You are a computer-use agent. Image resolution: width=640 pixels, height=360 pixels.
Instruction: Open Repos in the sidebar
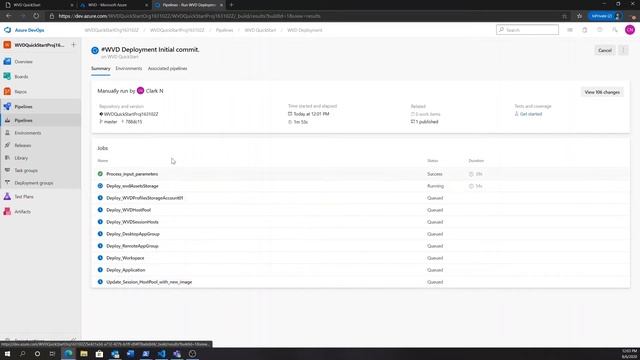[x=20, y=92]
